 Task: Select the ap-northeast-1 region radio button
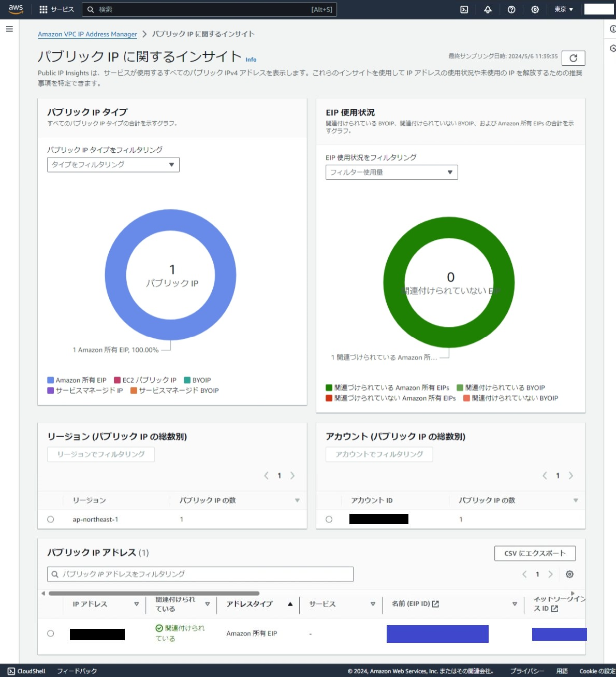click(51, 520)
